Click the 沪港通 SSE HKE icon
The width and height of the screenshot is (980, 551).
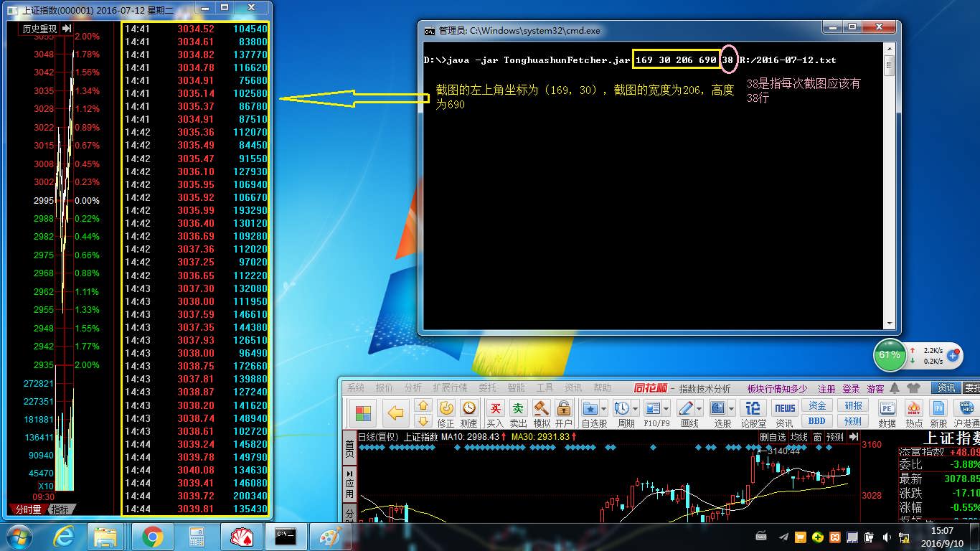pos(966,408)
